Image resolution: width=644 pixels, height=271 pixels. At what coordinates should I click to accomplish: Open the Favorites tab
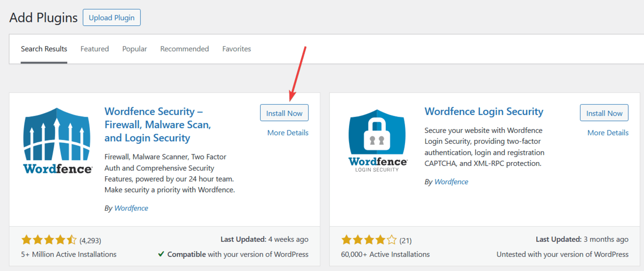click(236, 48)
